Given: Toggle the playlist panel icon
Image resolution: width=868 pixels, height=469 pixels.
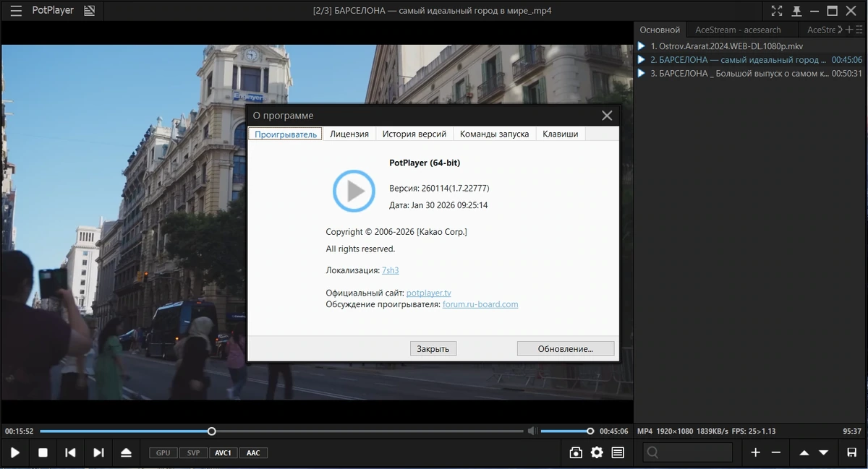Looking at the screenshot, I should click(618, 452).
